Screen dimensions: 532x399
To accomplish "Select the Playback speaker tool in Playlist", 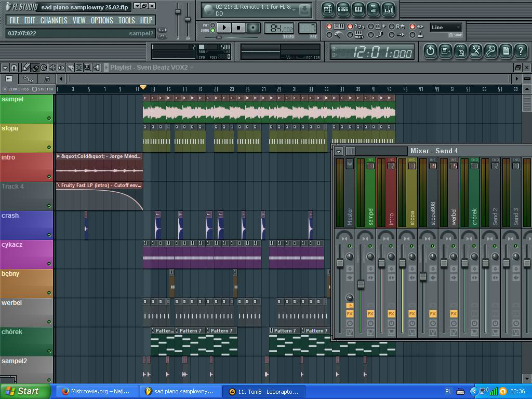I will click(96, 68).
